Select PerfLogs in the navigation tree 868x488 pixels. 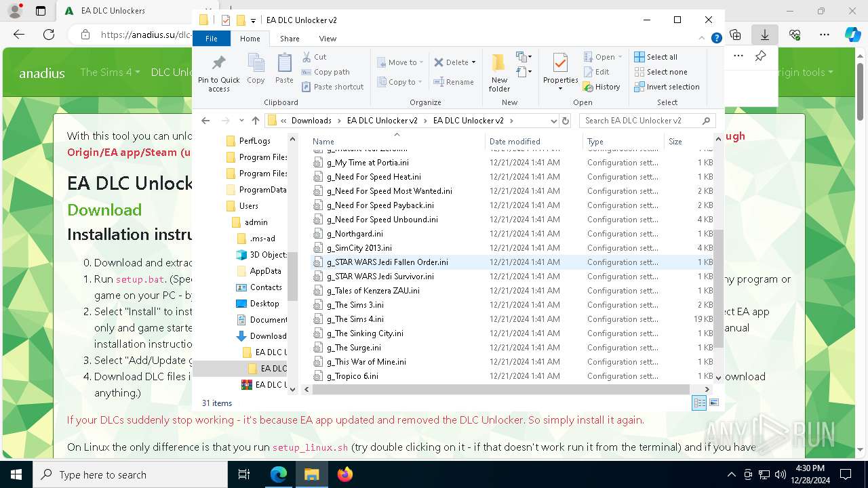pos(254,141)
